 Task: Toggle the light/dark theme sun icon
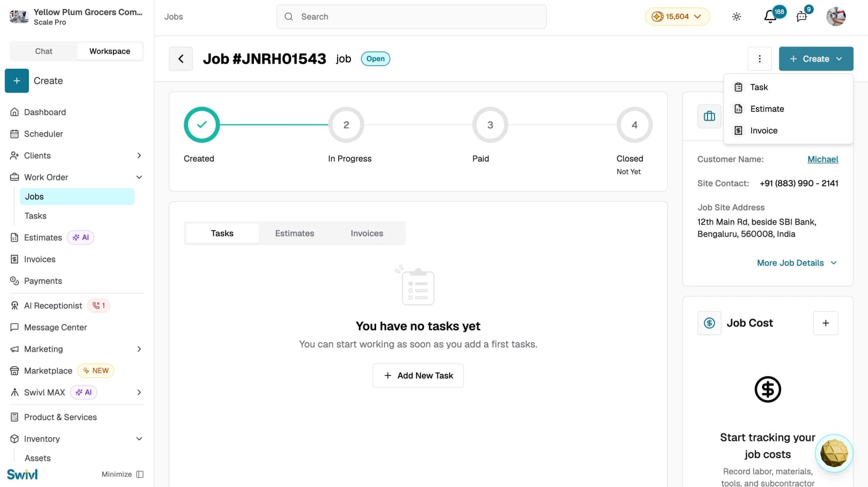(736, 17)
